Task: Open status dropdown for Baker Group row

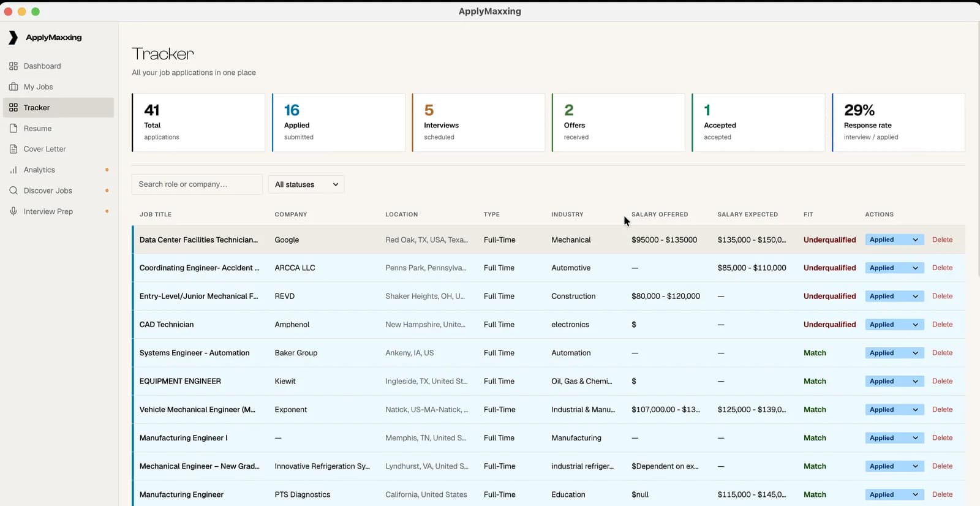Action: click(894, 353)
